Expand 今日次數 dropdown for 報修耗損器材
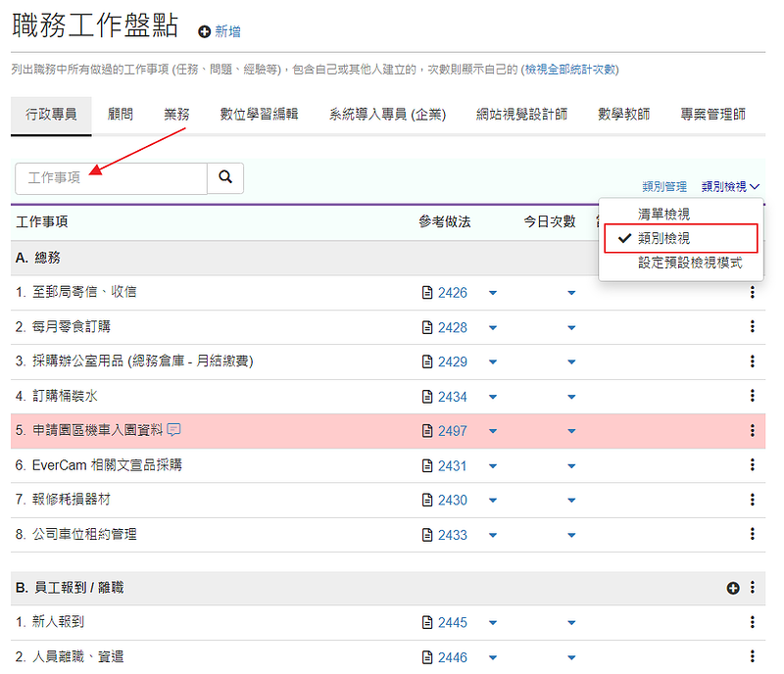 click(x=571, y=500)
